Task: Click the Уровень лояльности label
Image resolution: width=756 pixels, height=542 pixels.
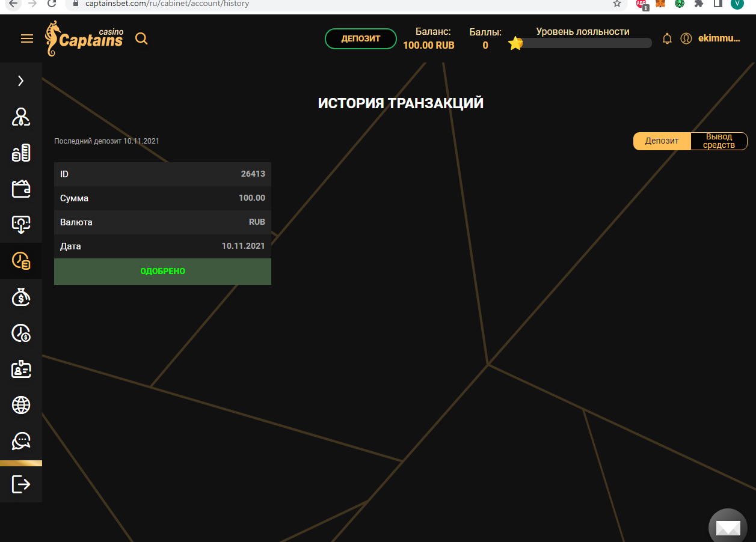Action: pos(583,32)
